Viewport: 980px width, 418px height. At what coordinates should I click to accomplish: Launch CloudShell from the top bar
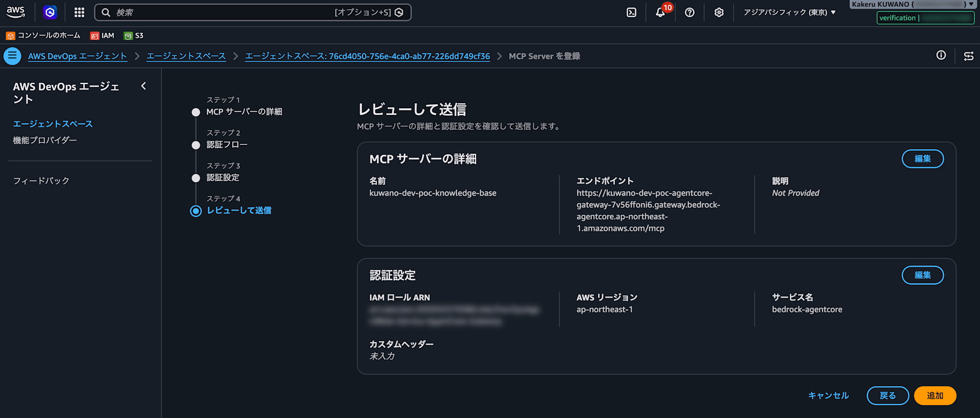(x=632, y=12)
